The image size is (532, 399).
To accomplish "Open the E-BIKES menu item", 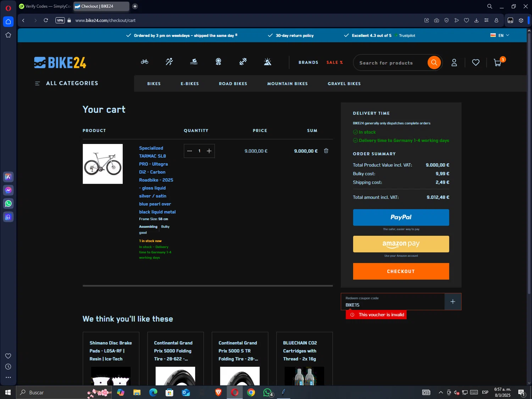I will click(190, 84).
